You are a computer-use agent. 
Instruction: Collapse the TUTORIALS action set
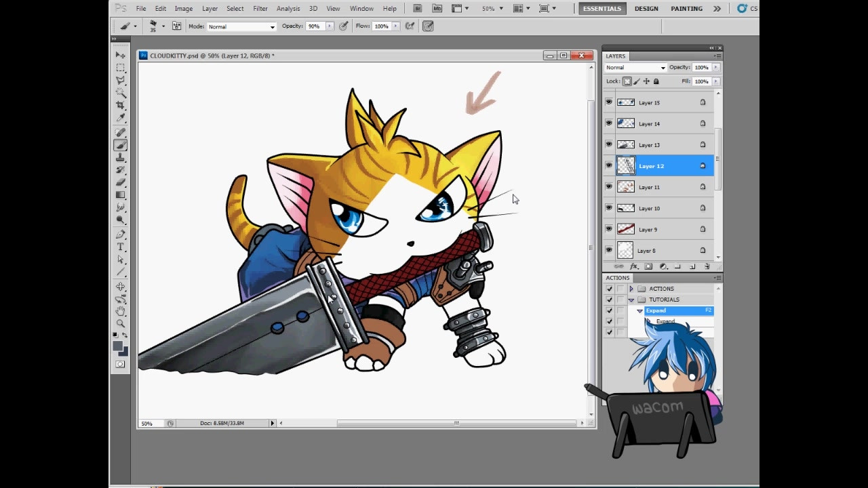pyautogui.click(x=631, y=300)
